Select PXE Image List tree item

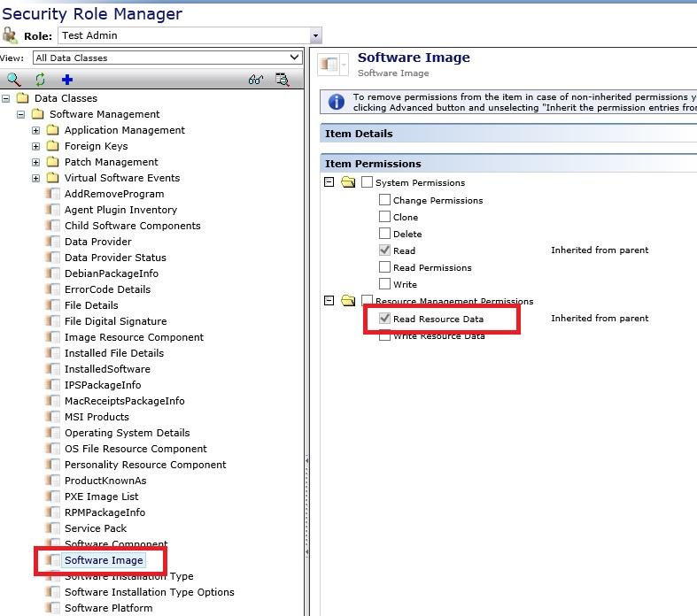click(x=101, y=497)
